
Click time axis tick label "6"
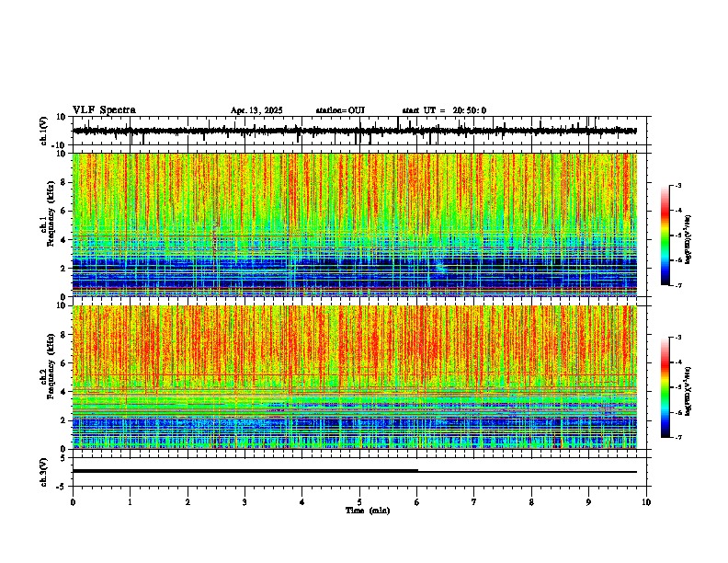(x=417, y=502)
